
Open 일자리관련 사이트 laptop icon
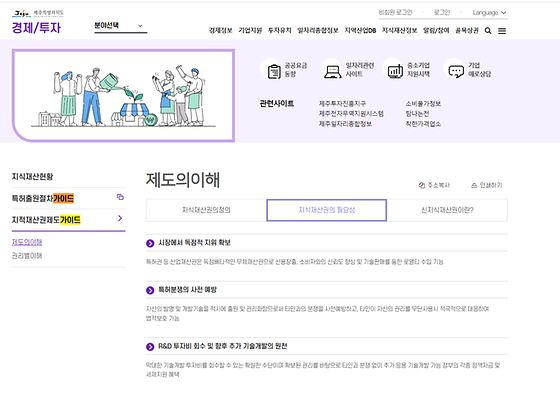[332, 71]
